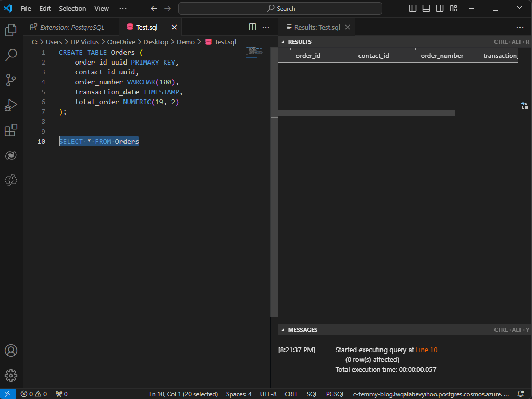Image resolution: width=532 pixels, height=399 pixels.
Task: Open notifications bell in status bar
Action: [521, 394]
